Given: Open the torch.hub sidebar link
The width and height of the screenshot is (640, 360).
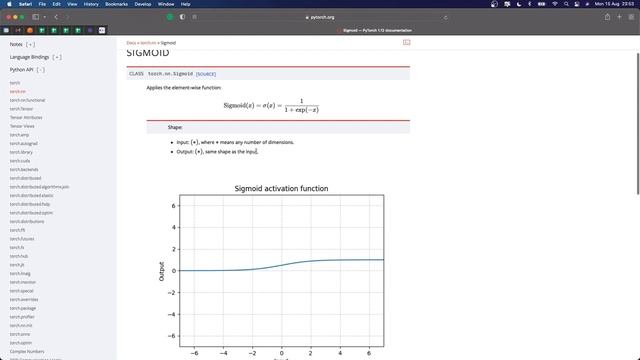Looking at the screenshot, I should click(19, 256).
